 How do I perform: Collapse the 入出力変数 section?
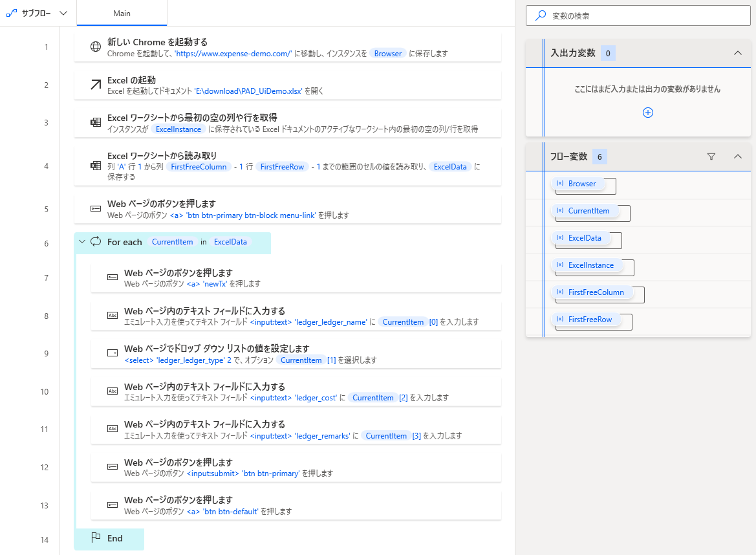click(x=737, y=54)
